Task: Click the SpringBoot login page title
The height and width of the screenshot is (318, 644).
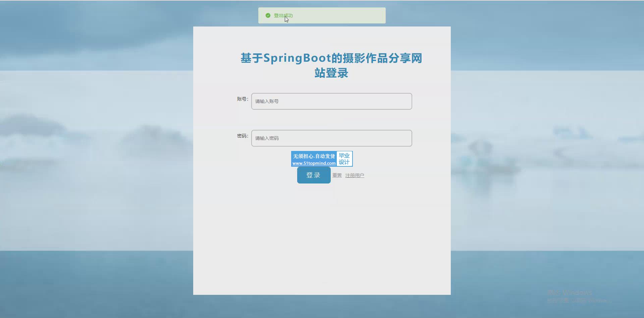Action: click(331, 65)
